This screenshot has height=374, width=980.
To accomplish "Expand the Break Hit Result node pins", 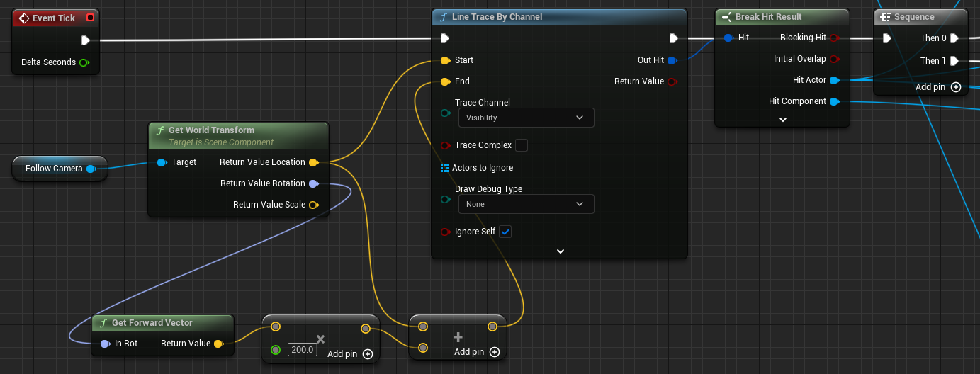I will click(x=782, y=120).
